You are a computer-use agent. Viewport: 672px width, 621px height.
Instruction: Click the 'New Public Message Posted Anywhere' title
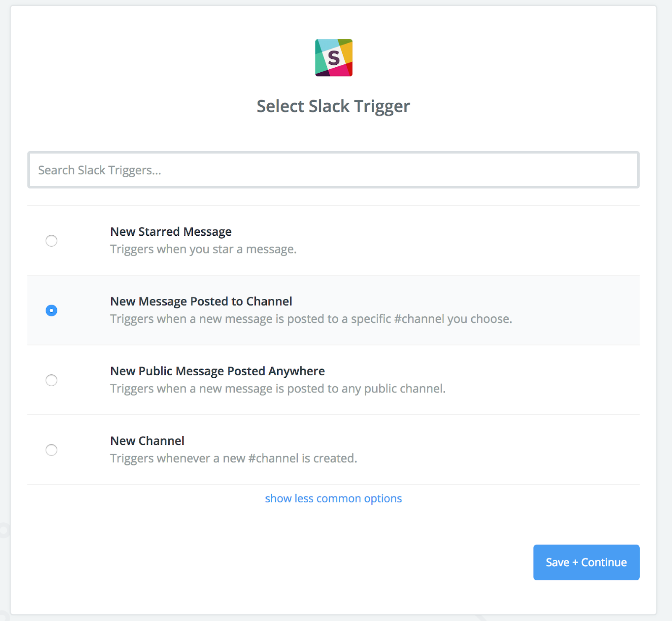218,371
